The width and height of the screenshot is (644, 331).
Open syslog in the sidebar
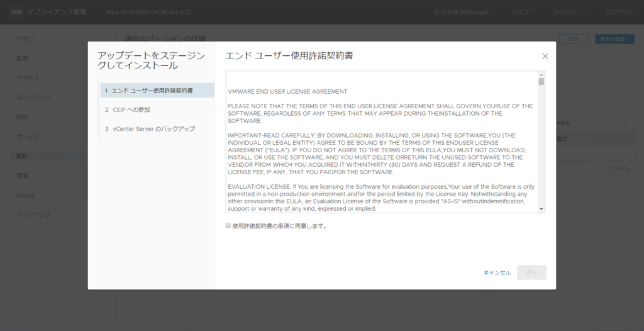click(x=25, y=195)
